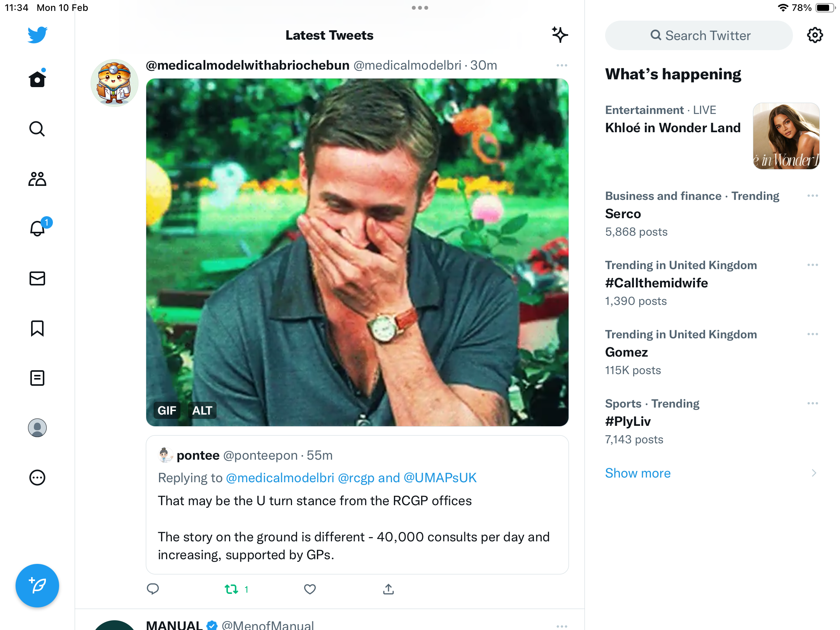Compose a new tweet button
This screenshot has width=840, height=630.
(37, 586)
